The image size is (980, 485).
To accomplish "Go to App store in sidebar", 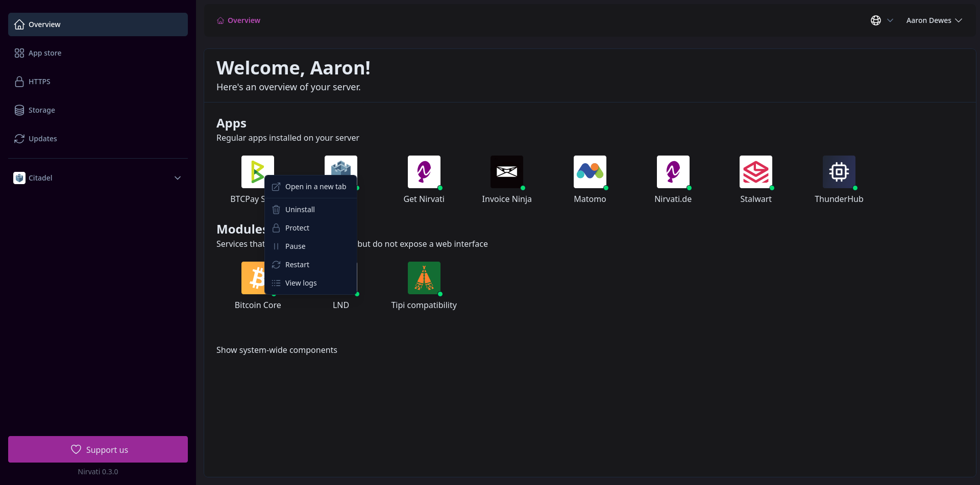I will [45, 53].
